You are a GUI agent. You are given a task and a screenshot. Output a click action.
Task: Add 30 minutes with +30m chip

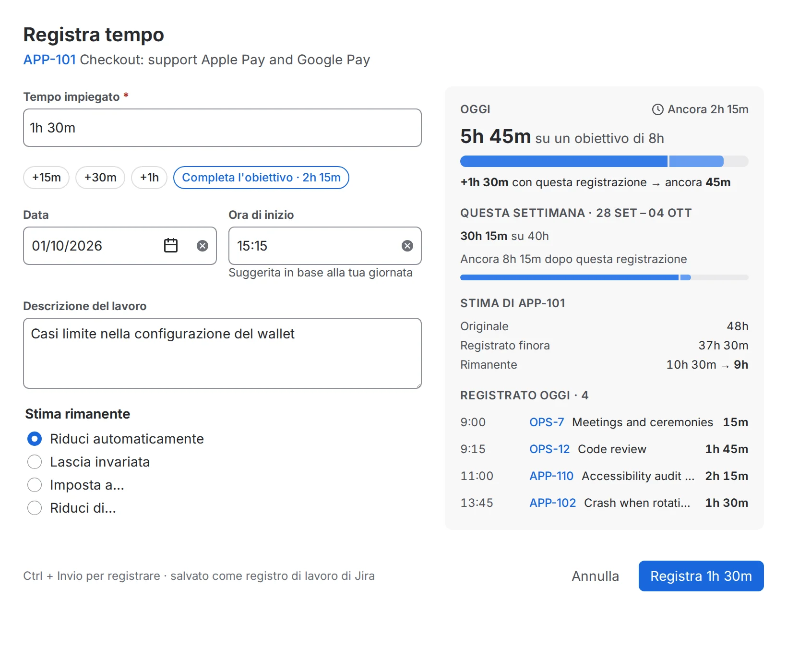tap(100, 178)
